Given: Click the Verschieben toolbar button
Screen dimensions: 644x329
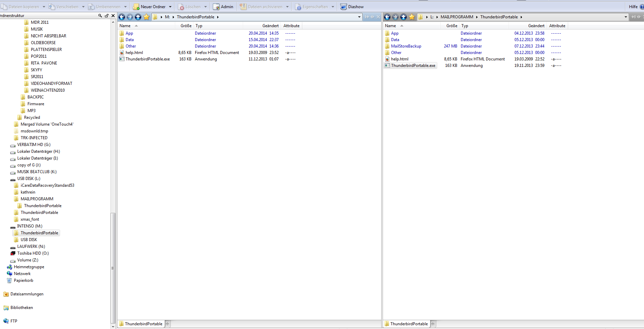Looking at the screenshot, I should coord(63,7).
